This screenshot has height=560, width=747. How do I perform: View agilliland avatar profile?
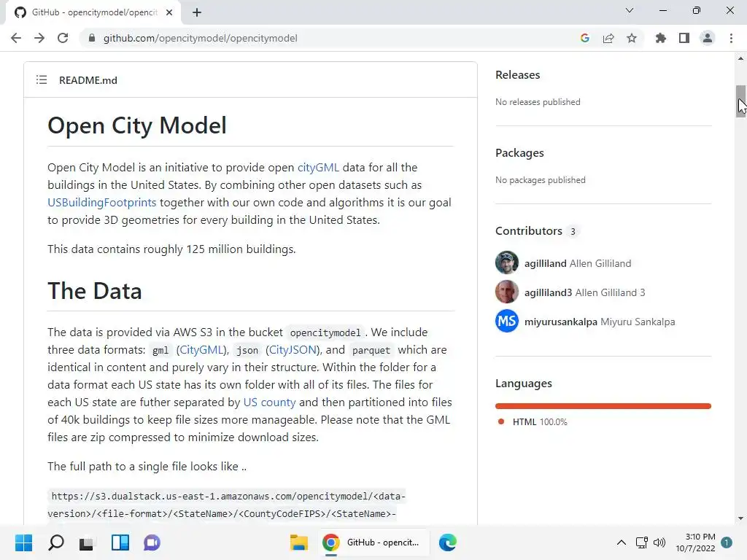(x=507, y=262)
